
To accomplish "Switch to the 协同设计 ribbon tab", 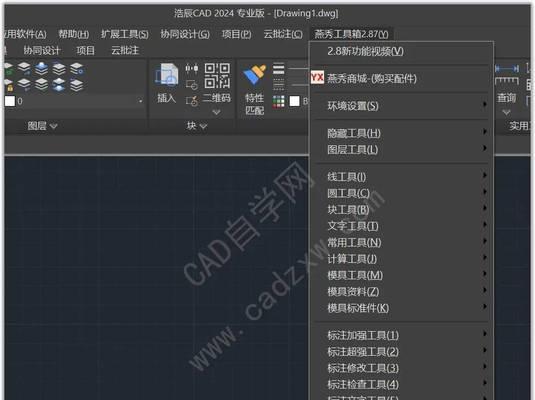I will coord(42,51).
